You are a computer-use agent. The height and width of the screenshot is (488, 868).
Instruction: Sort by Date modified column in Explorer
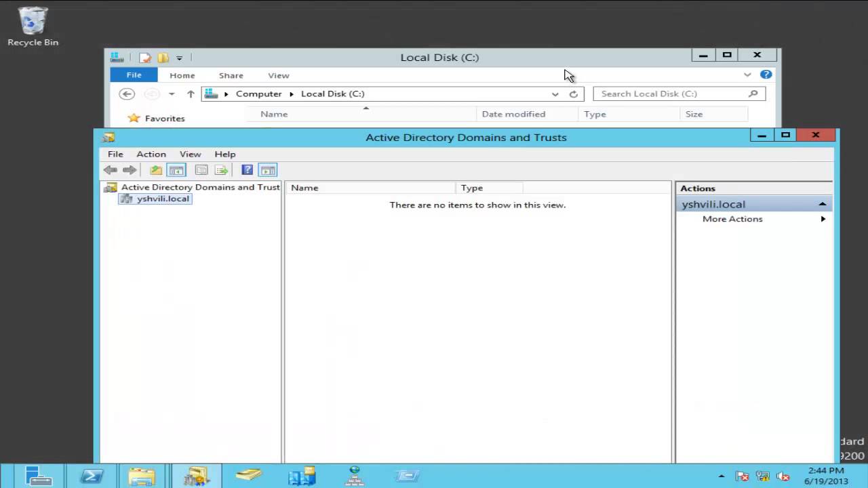click(x=527, y=114)
